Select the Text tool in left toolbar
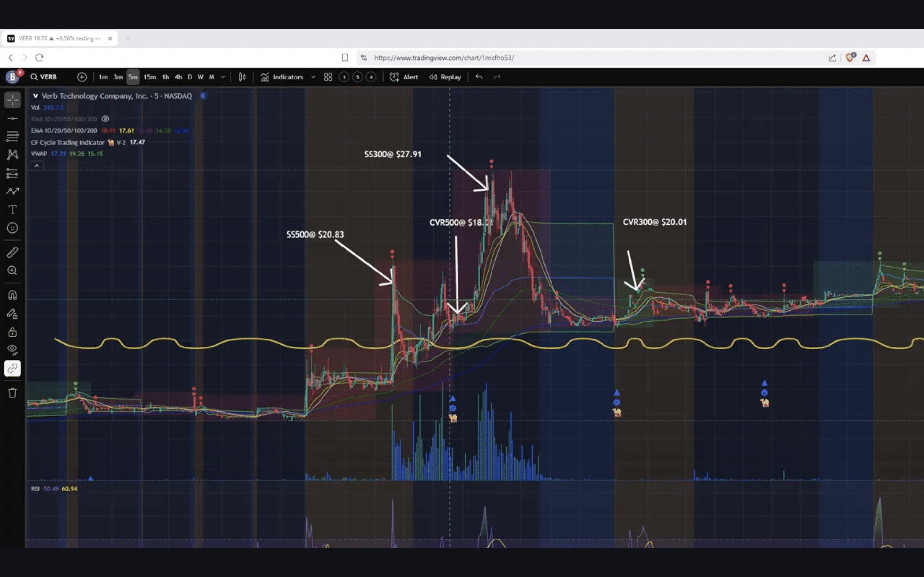The height and width of the screenshot is (577, 924). 13,210
